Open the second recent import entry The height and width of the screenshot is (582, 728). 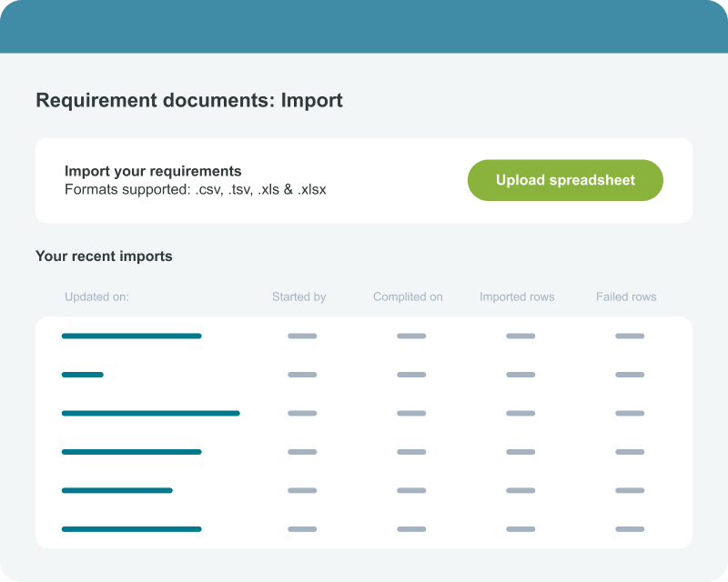click(83, 374)
